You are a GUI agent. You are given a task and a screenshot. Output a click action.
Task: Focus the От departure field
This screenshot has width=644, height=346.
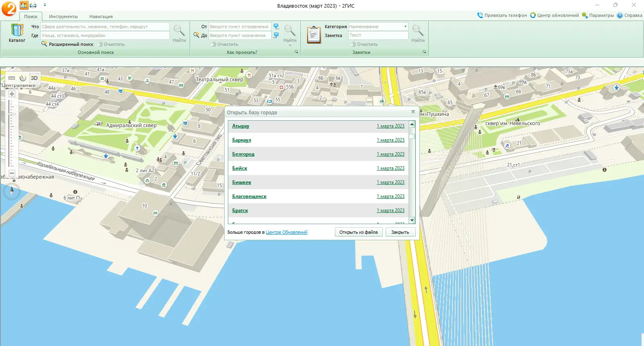pyautogui.click(x=240, y=27)
